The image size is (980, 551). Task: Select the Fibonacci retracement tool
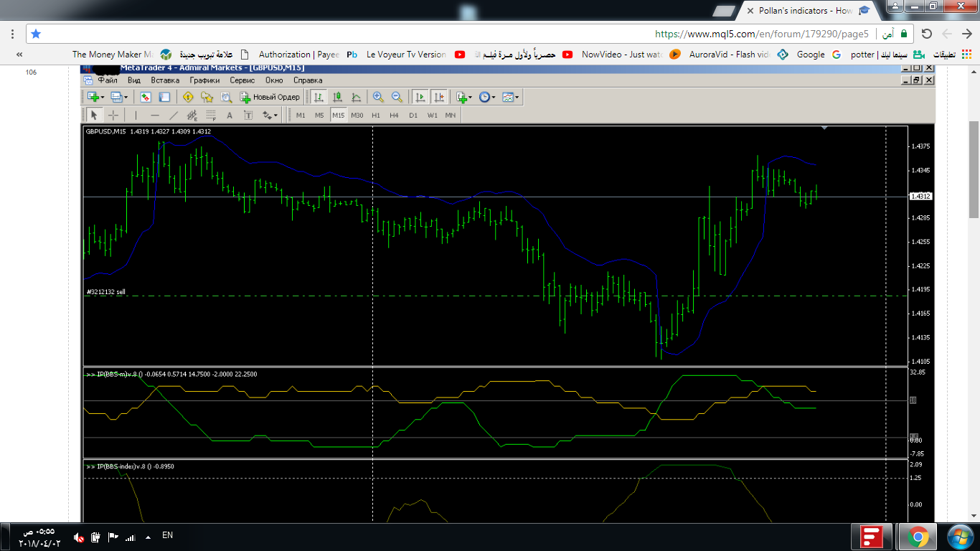pos(211,115)
